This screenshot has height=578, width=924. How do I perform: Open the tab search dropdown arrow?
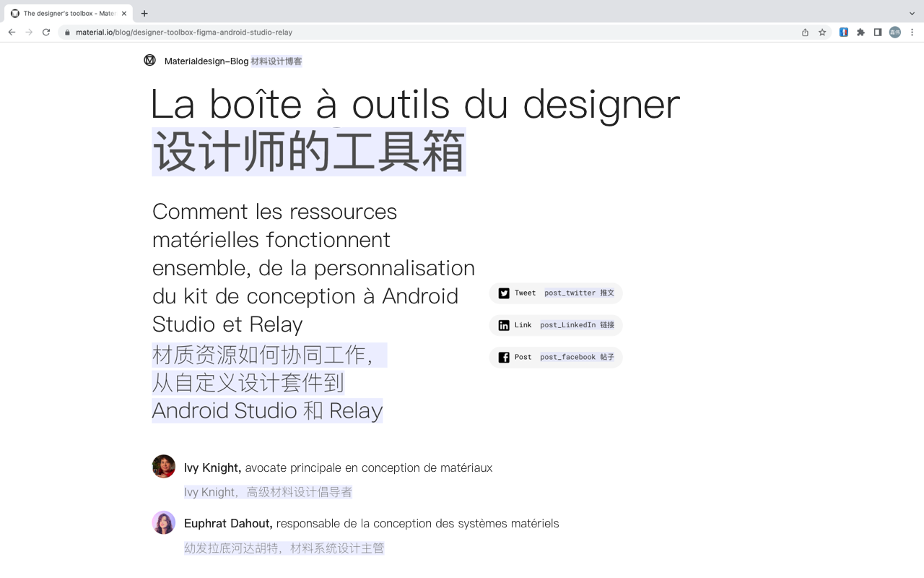pos(912,14)
